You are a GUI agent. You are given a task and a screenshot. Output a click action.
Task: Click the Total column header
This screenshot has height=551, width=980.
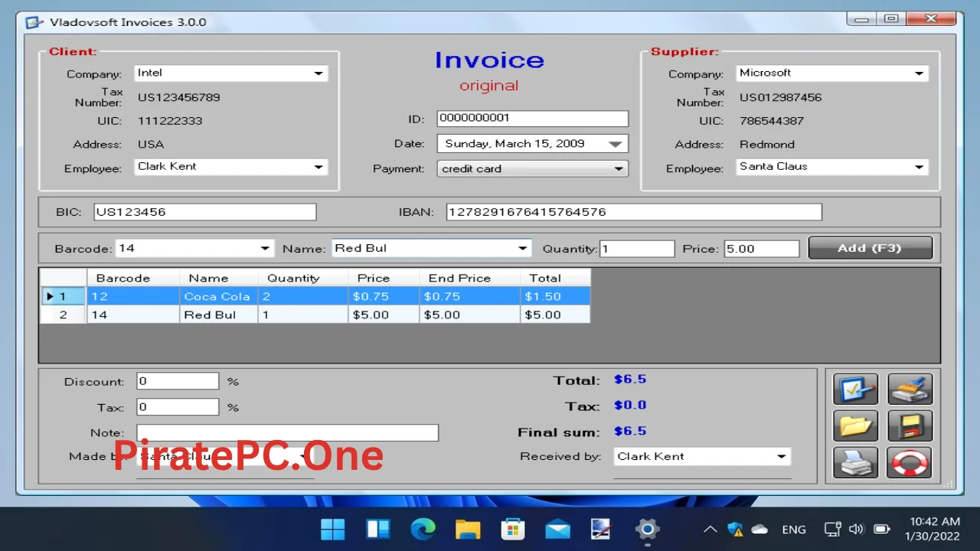point(555,278)
